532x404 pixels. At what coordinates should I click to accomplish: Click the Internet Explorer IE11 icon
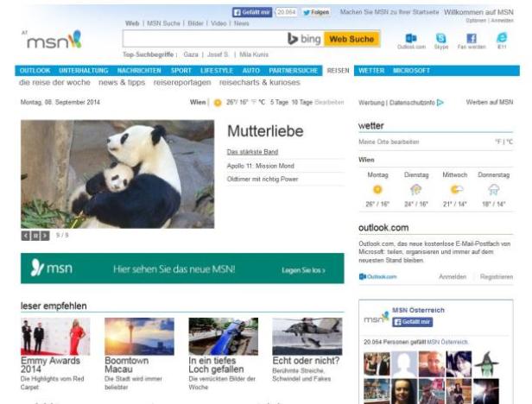pyautogui.click(x=502, y=38)
